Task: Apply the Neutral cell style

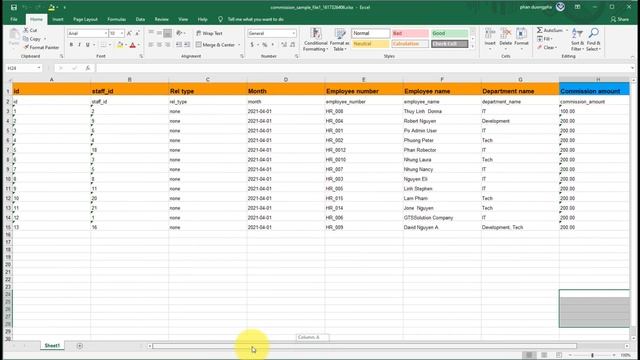Action: coord(370,44)
